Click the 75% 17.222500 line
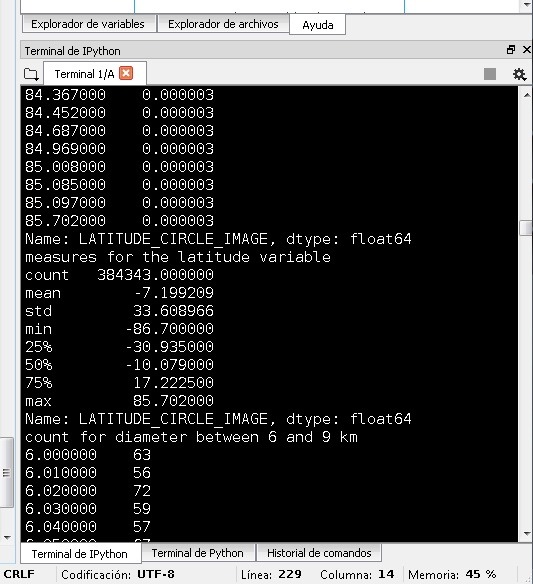533x584 pixels. (x=119, y=383)
